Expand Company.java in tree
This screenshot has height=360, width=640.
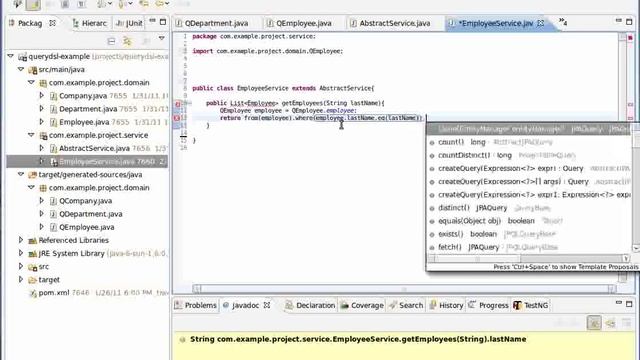pyautogui.click(x=41, y=95)
